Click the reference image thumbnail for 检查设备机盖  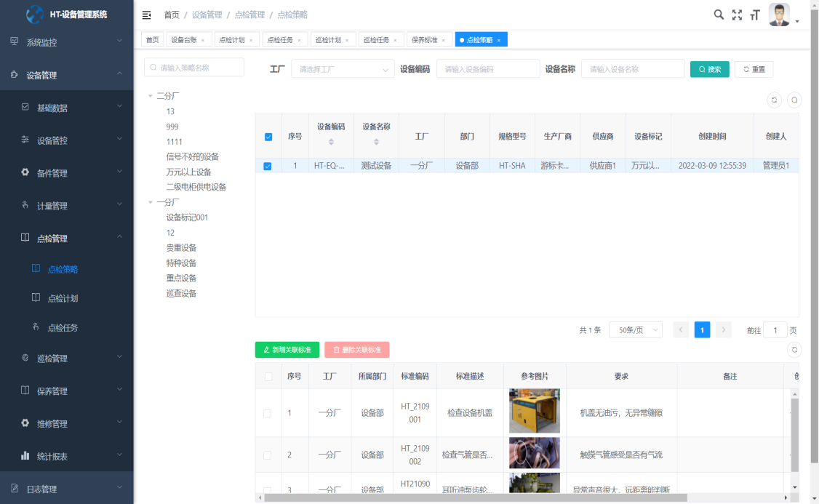[534, 412]
